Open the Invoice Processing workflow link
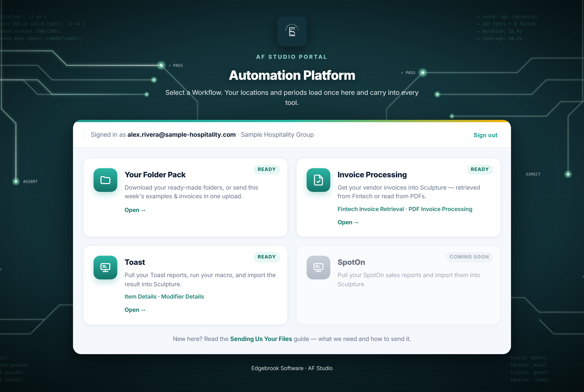 pos(348,222)
